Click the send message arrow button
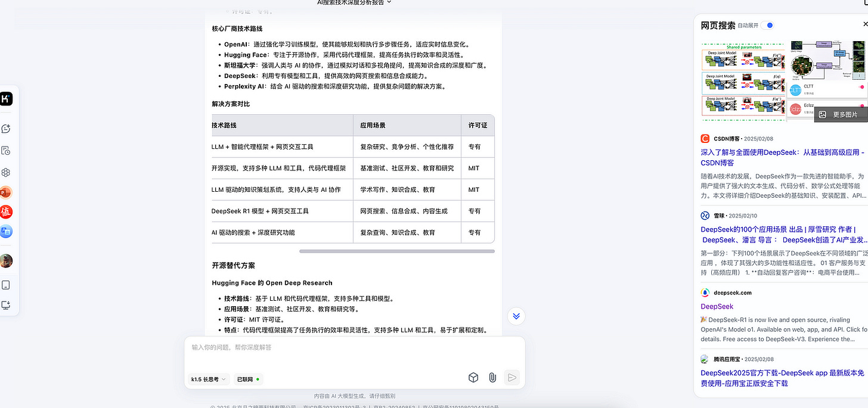Viewport: 868px width, 408px height. point(511,377)
